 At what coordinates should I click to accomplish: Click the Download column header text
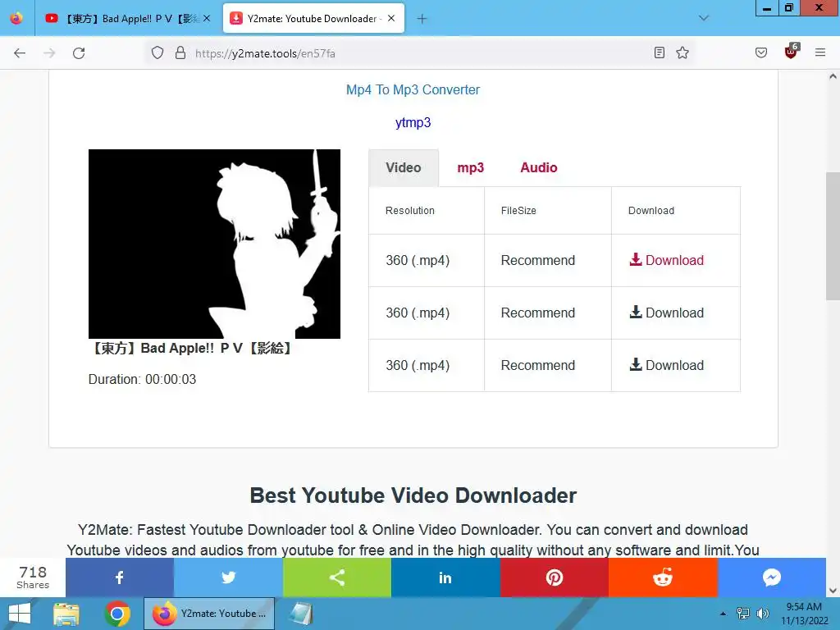pyautogui.click(x=651, y=211)
